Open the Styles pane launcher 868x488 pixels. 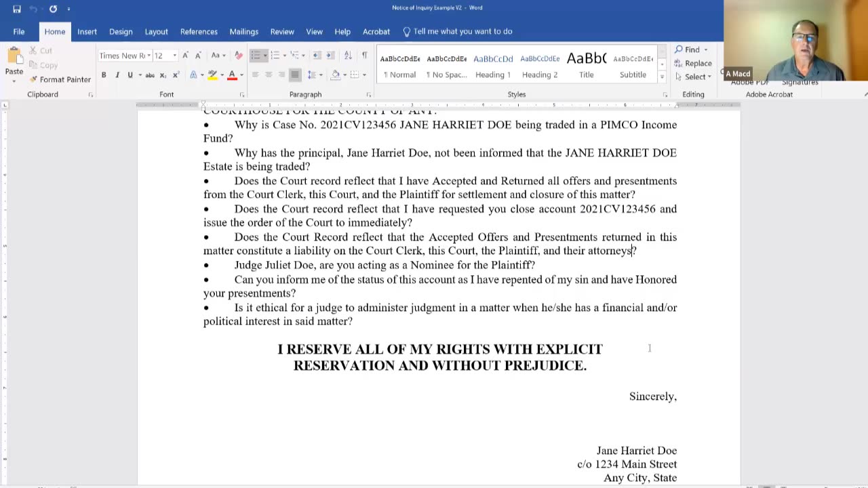pos(665,95)
